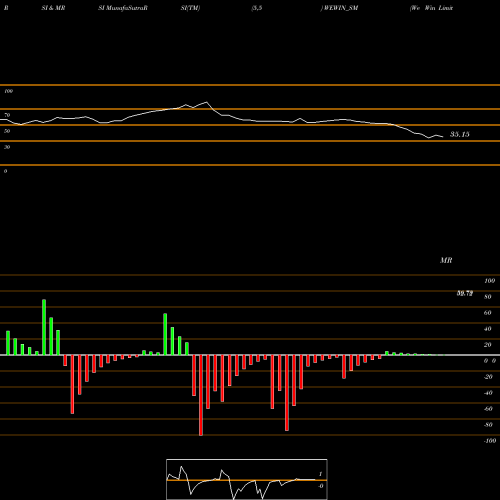Click the 'MR' label above the histogram
Image resolution: width=500 pixels, height=500 pixels.
coord(446,260)
